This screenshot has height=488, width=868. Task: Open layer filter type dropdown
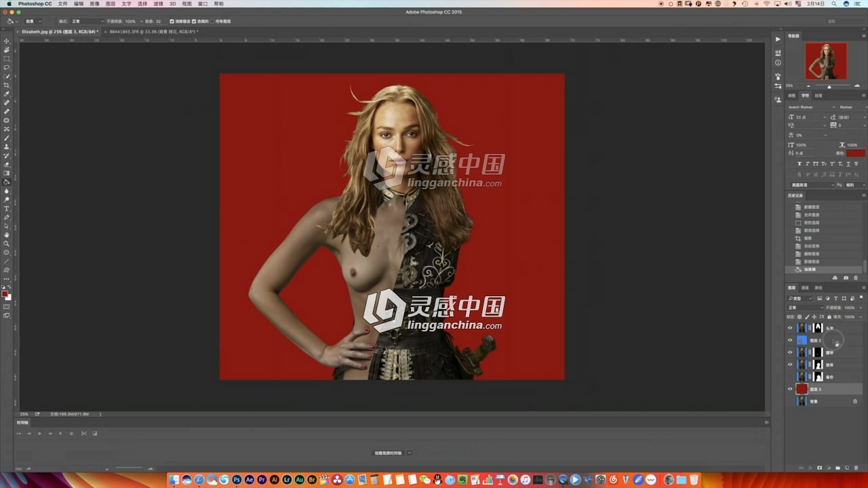tap(801, 298)
